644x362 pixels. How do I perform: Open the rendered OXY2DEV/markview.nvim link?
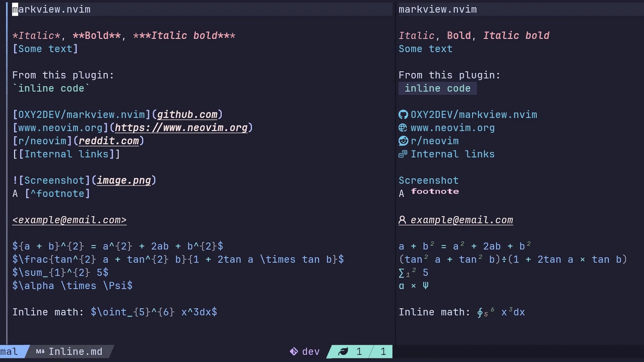click(x=474, y=115)
